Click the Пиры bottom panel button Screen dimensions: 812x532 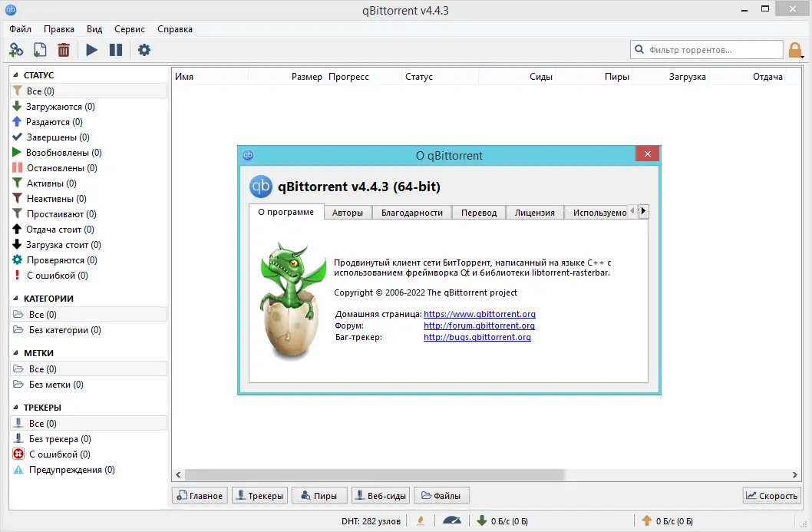319,496
